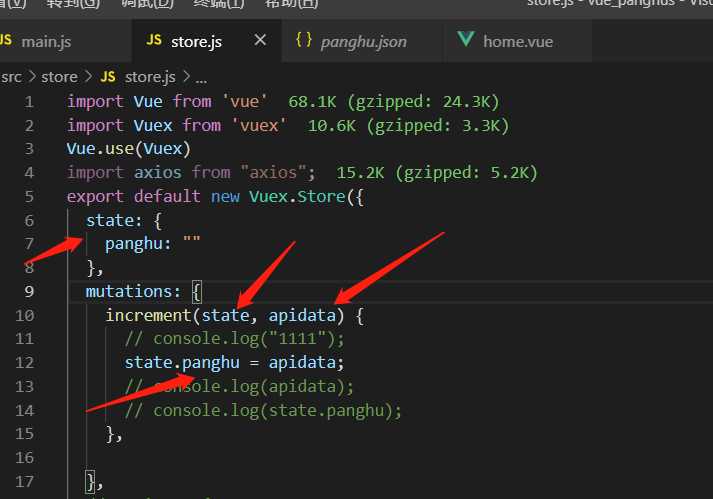713x499 pixels.
Task: Click line number 9 in the gutter
Action: [x=29, y=292]
